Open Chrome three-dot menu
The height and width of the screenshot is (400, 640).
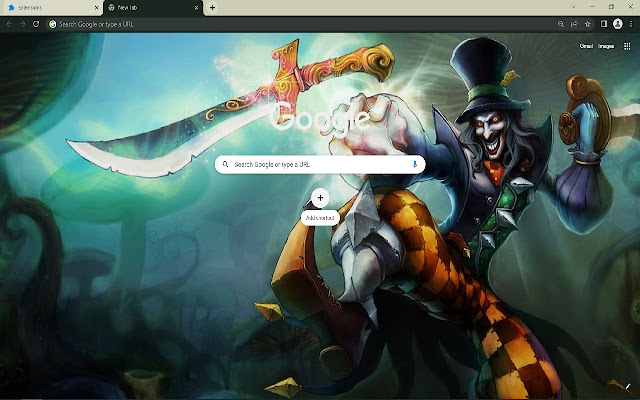(x=631, y=24)
